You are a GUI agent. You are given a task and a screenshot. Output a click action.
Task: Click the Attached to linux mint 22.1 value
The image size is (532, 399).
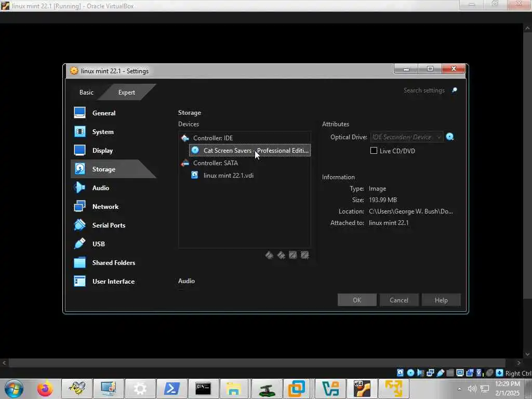389,222
